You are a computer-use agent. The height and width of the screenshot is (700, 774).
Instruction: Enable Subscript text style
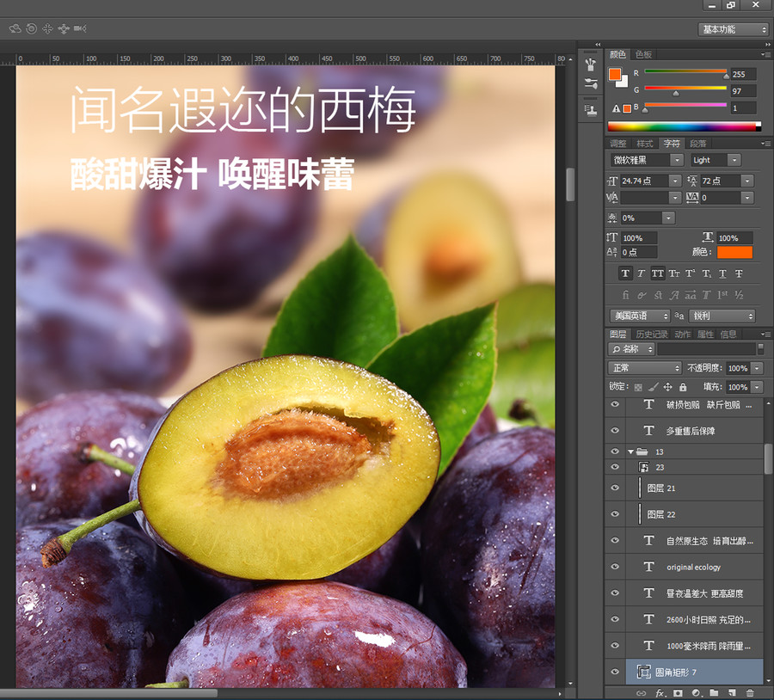(x=706, y=273)
